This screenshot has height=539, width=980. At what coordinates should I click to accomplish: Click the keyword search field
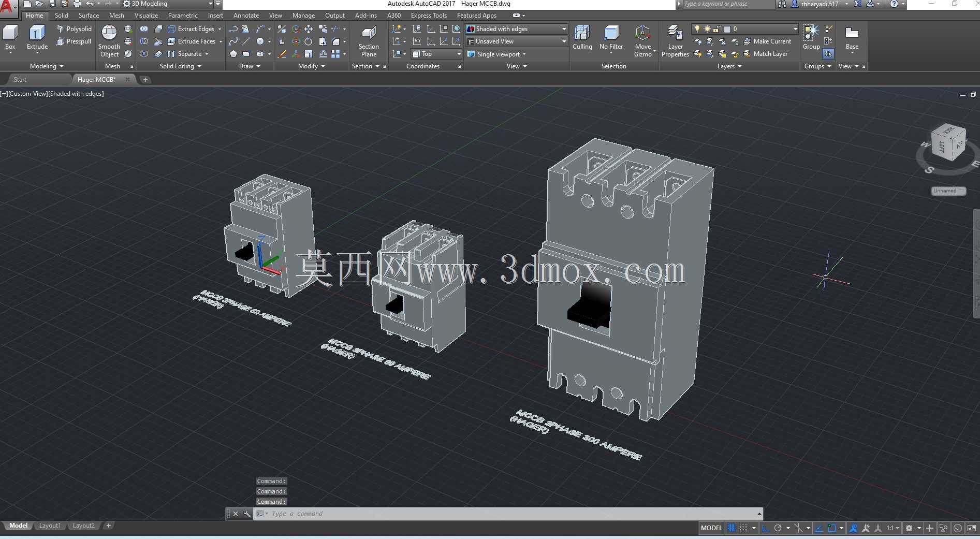[x=728, y=4]
